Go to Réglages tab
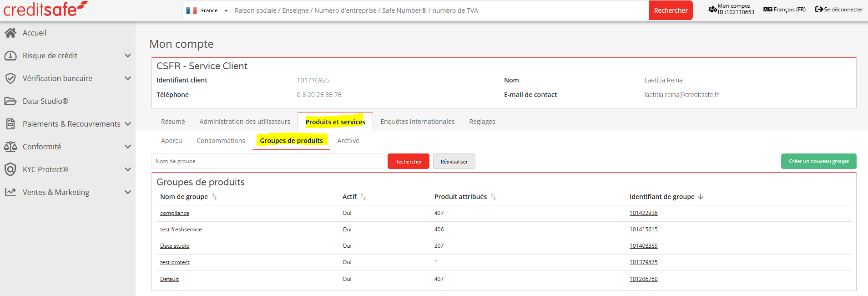Viewport: 868px width, 296px height. 482,122
